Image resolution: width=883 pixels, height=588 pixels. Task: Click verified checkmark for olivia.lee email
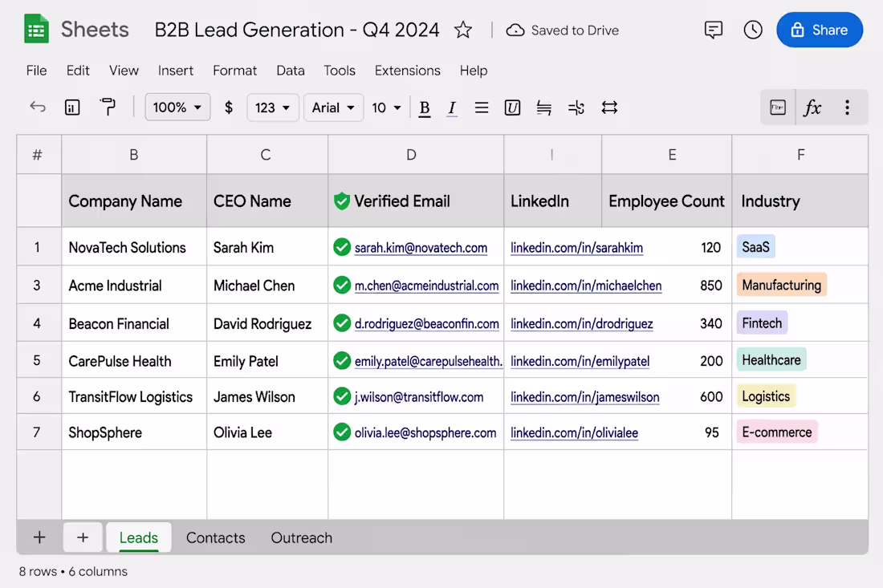click(x=341, y=432)
